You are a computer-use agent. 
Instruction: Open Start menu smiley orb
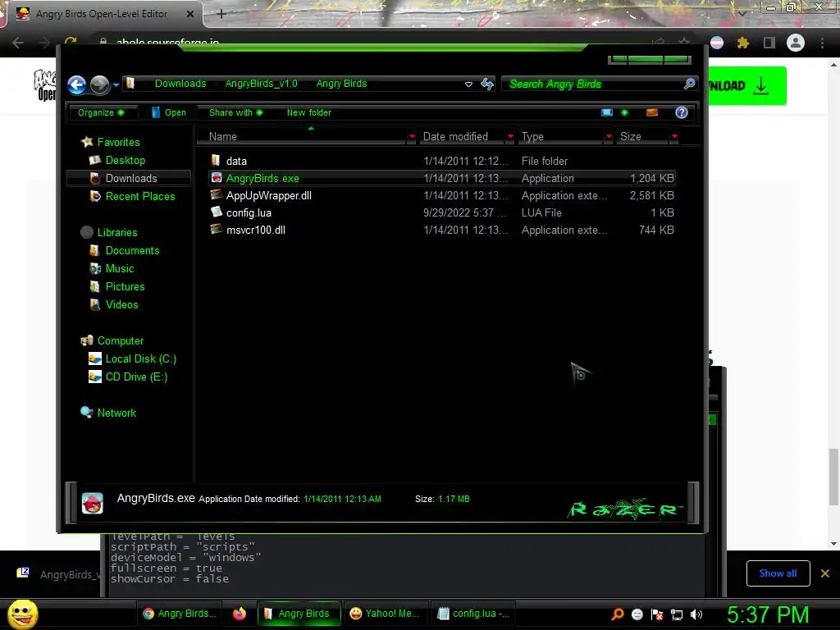tap(22, 614)
